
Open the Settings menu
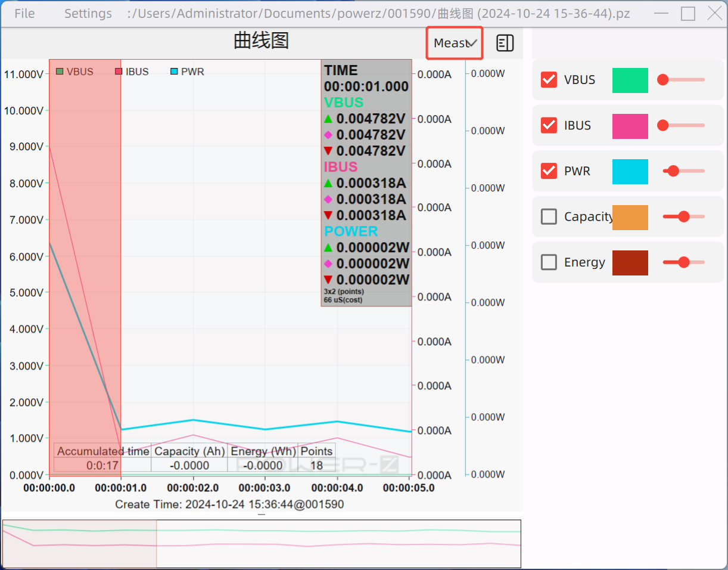(x=88, y=13)
